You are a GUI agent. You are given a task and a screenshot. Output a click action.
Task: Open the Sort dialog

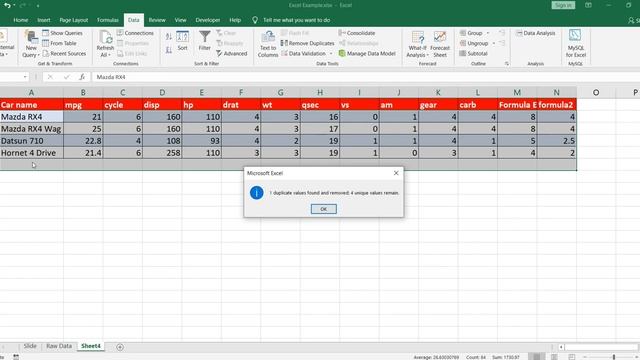pyautogui.click(x=182, y=41)
